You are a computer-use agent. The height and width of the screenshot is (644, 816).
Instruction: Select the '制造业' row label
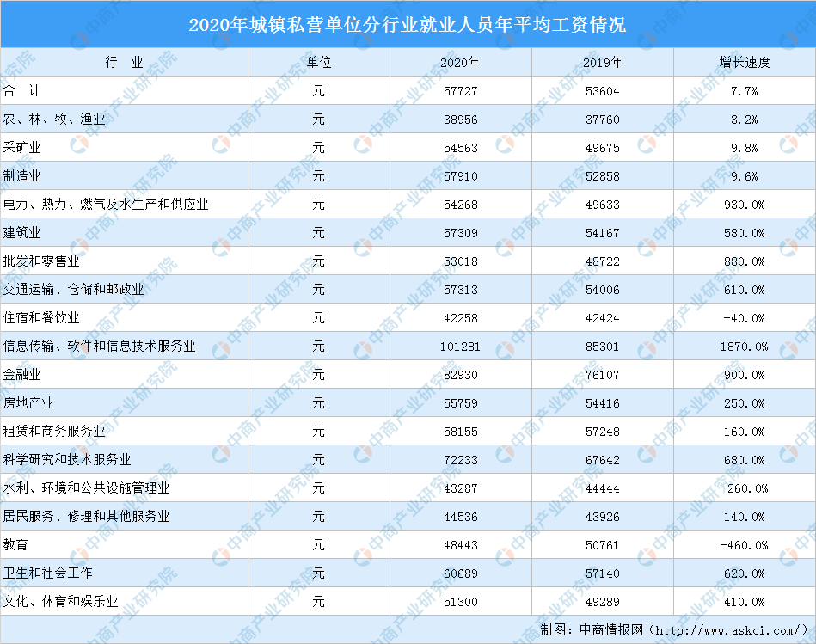click(x=21, y=175)
